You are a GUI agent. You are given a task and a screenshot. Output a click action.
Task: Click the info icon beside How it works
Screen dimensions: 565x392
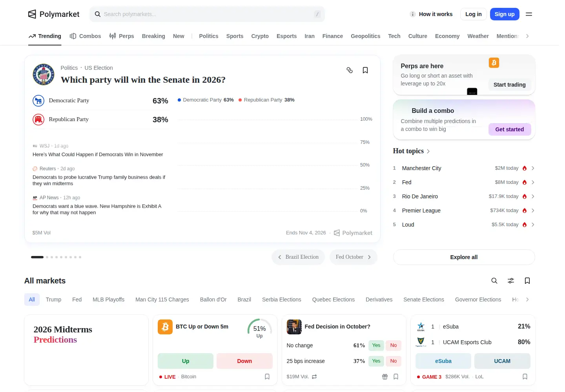click(x=413, y=14)
